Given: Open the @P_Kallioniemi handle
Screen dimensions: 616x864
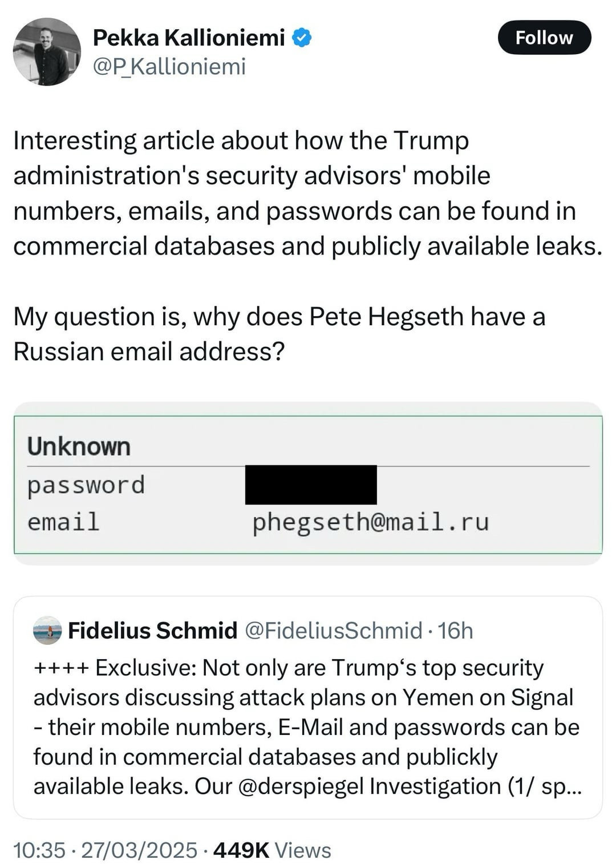Looking at the screenshot, I should coord(169,66).
